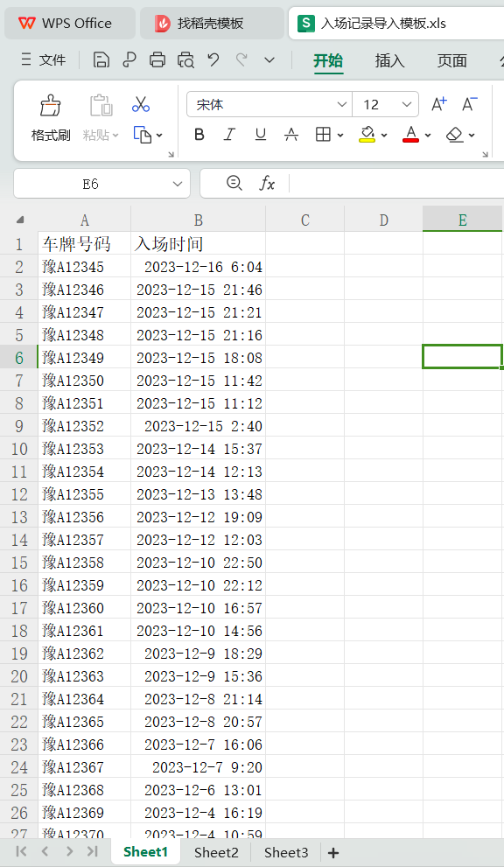The height and width of the screenshot is (867, 504).
Task: Open the 文件 menu
Action: tap(43, 59)
